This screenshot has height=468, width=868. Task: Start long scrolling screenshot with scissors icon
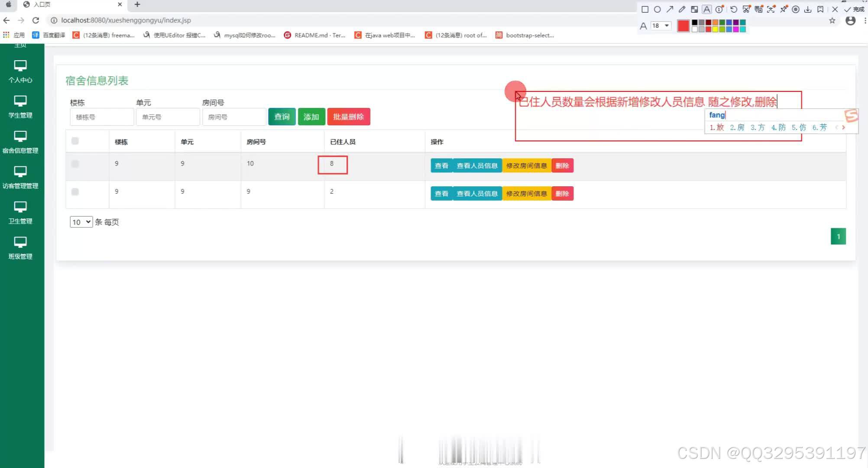tap(746, 9)
